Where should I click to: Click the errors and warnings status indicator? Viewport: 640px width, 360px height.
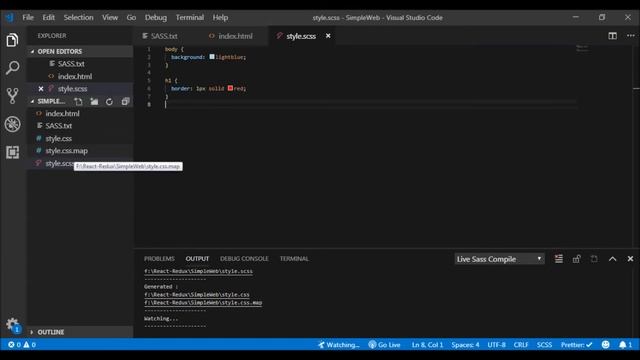(22, 344)
